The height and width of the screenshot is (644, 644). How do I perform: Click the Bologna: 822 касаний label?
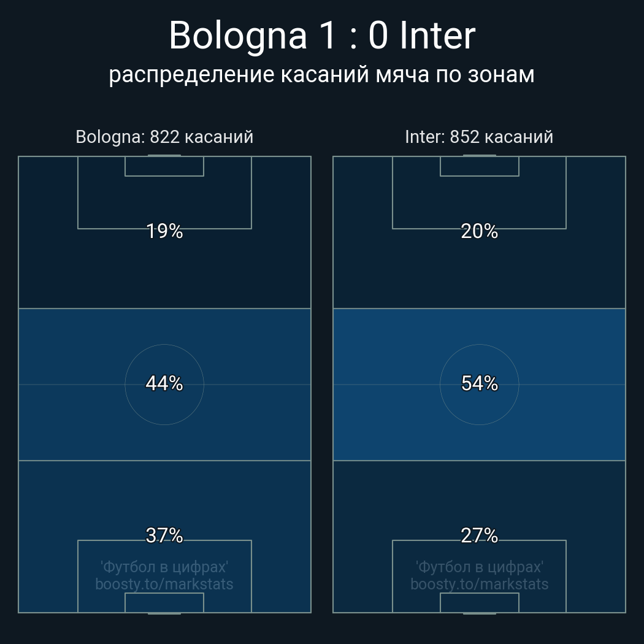coord(164,137)
